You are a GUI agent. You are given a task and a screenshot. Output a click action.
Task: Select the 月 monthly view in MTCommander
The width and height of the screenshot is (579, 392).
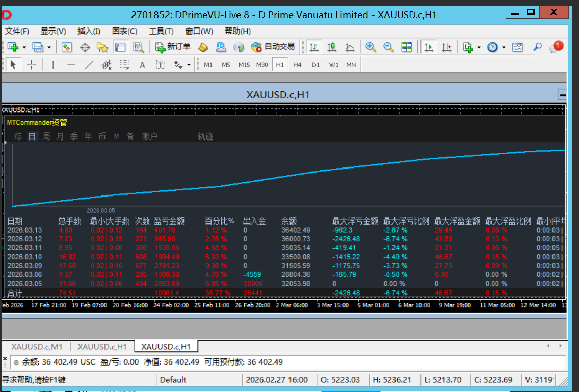(60, 136)
